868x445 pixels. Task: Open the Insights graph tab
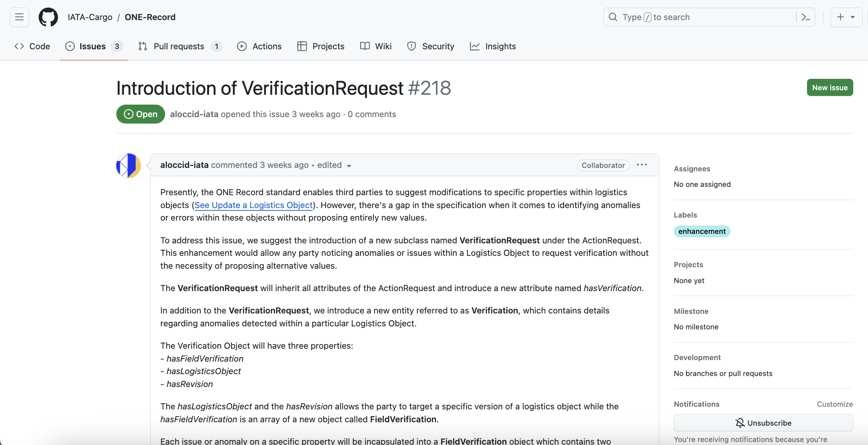(x=493, y=46)
